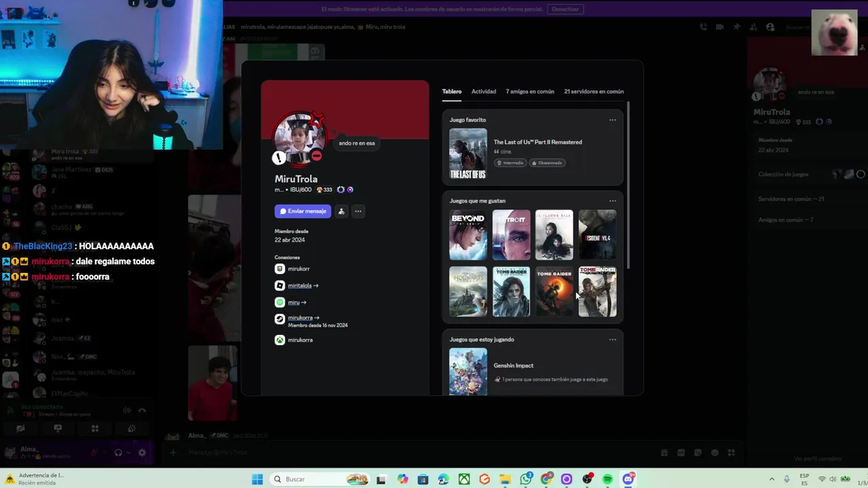Open the Task View taskbar icon
This screenshot has height=488, width=868.
tap(381, 479)
